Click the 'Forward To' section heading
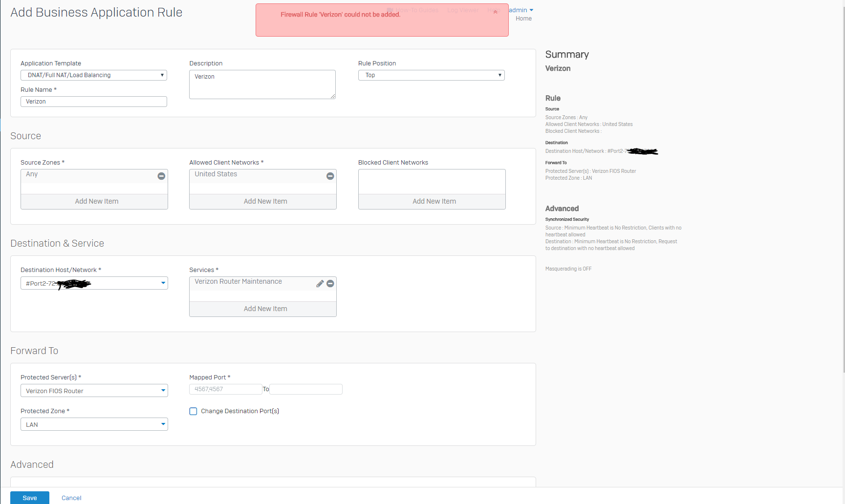This screenshot has width=845, height=504. point(34,351)
